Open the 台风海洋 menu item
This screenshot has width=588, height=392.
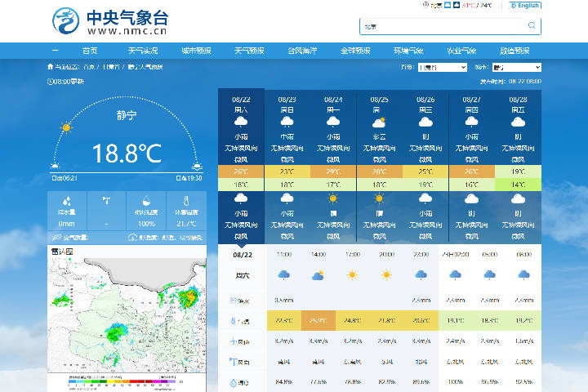[302, 51]
